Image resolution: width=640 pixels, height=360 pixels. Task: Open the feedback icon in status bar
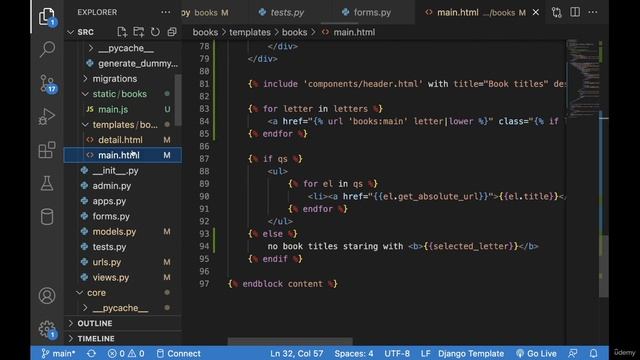(x=573, y=353)
